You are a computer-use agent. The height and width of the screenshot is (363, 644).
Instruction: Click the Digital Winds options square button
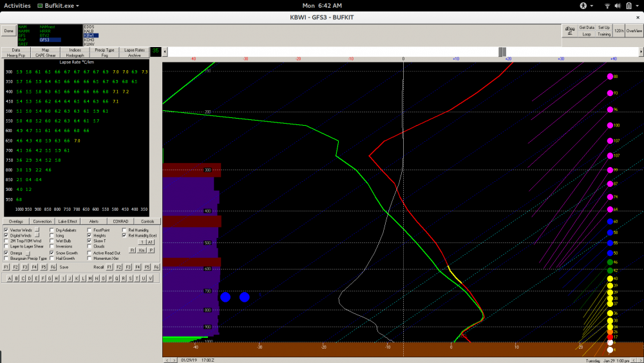tap(37, 235)
